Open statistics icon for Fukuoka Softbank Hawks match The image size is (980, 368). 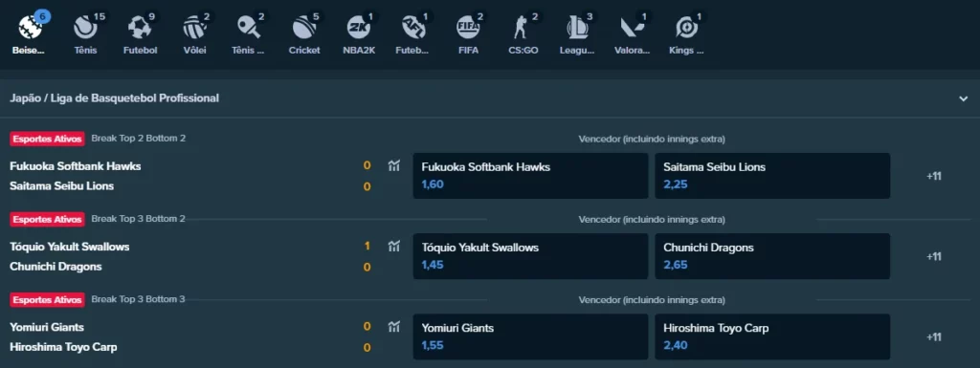[x=393, y=165]
